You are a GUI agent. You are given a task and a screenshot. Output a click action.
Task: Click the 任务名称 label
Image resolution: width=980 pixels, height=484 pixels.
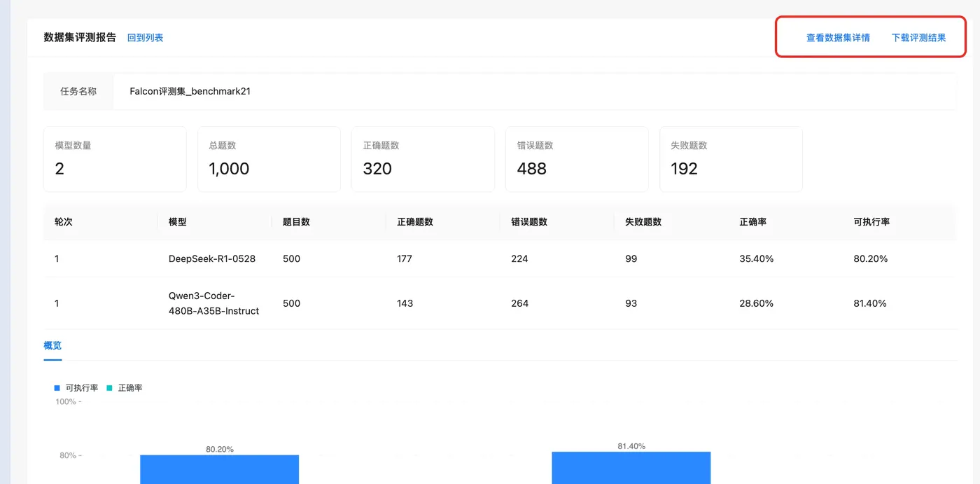click(x=78, y=91)
